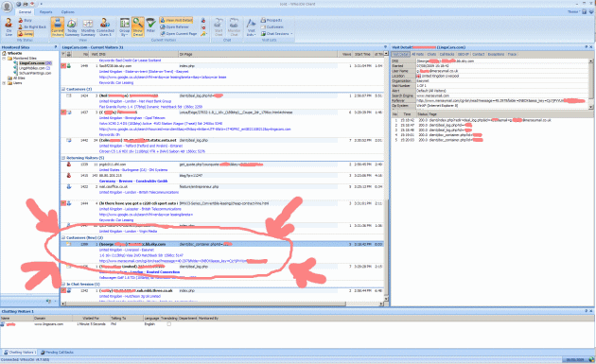596x364 pixels.
Task: Click Open Current Page in ribbon
Action: click(x=179, y=34)
